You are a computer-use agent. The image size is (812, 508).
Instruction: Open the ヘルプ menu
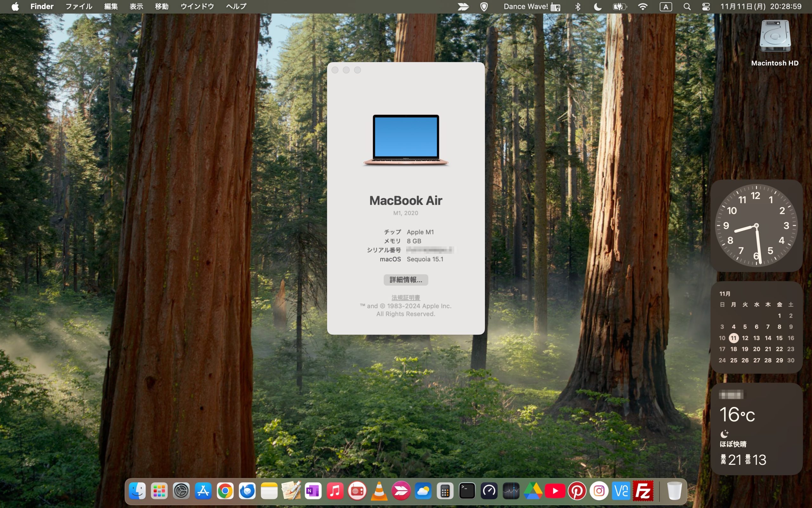click(236, 6)
